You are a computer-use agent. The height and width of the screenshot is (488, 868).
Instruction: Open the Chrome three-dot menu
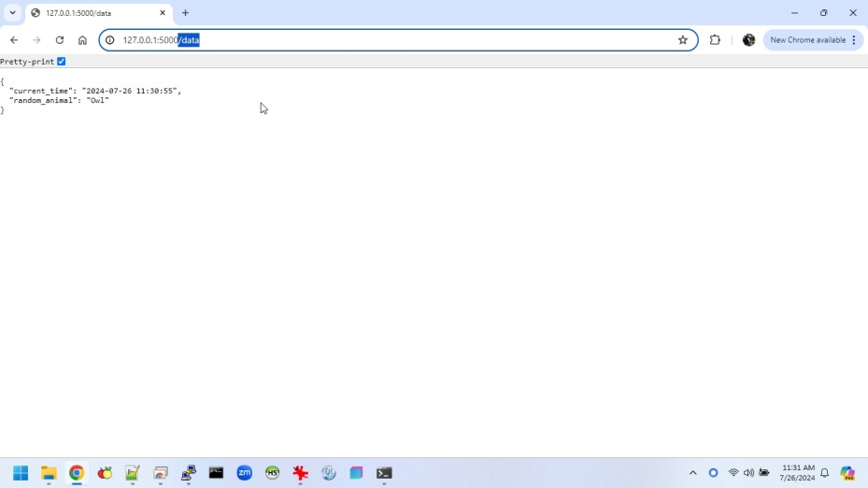coord(854,40)
